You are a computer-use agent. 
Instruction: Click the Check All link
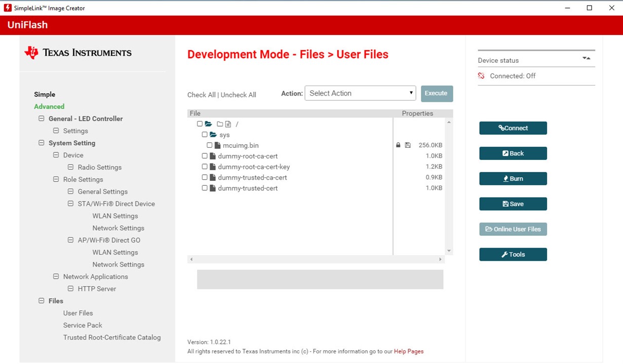201,95
